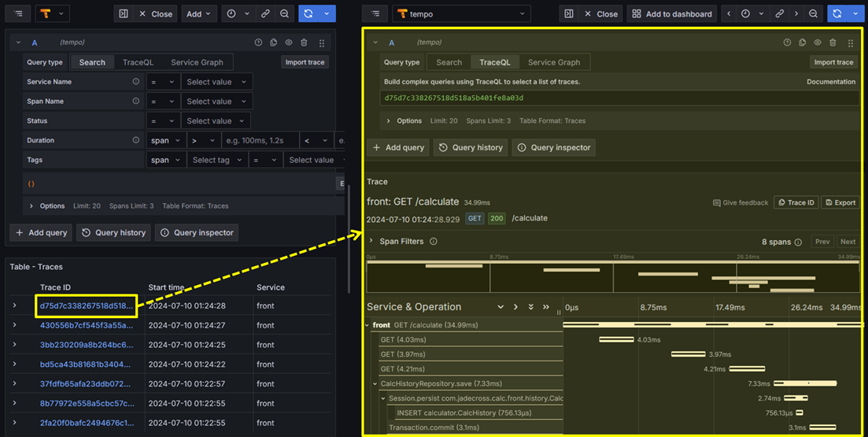Select the Search query type in left pane
Screen dimensions: 868x437
pos(92,62)
